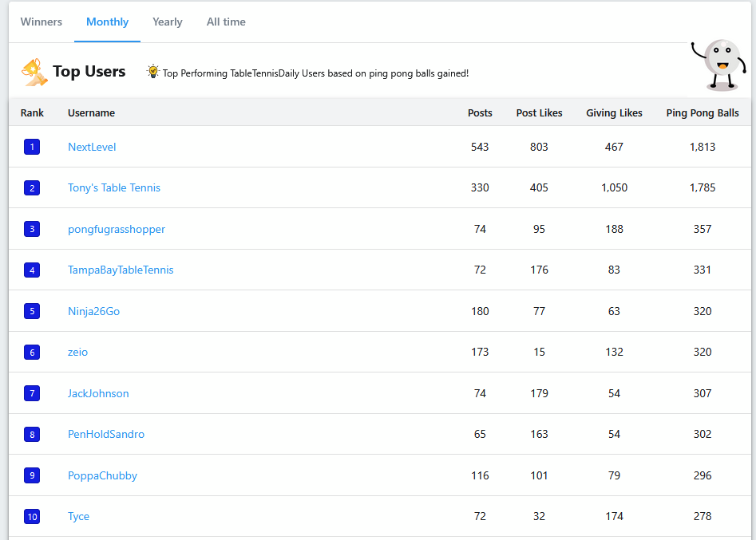Open Tyce's user profile
Image resolution: width=756 pixels, height=540 pixels.
[x=78, y=517]
